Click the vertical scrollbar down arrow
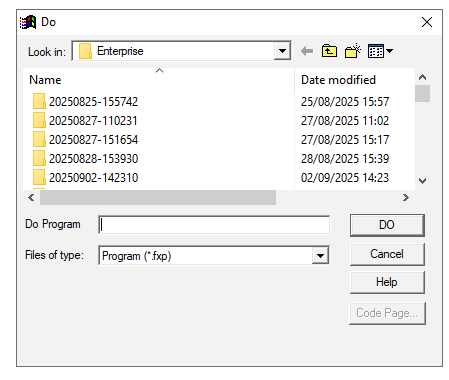The image size is (449, 380). click(423, 181)
